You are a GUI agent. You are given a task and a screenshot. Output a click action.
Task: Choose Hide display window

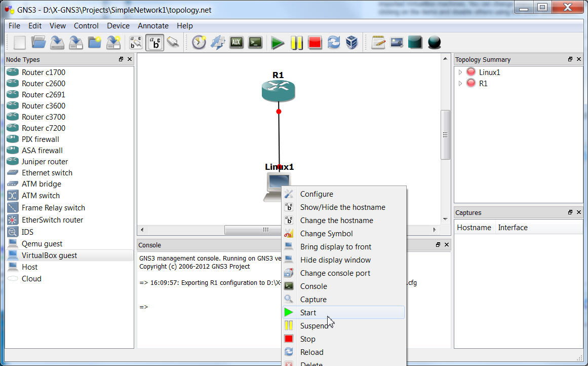pyautogui.click(x=343, y=260)
